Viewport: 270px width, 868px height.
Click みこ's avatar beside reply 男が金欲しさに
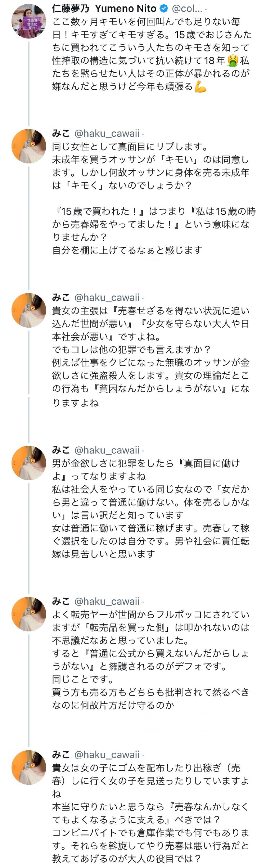[29, 463]
